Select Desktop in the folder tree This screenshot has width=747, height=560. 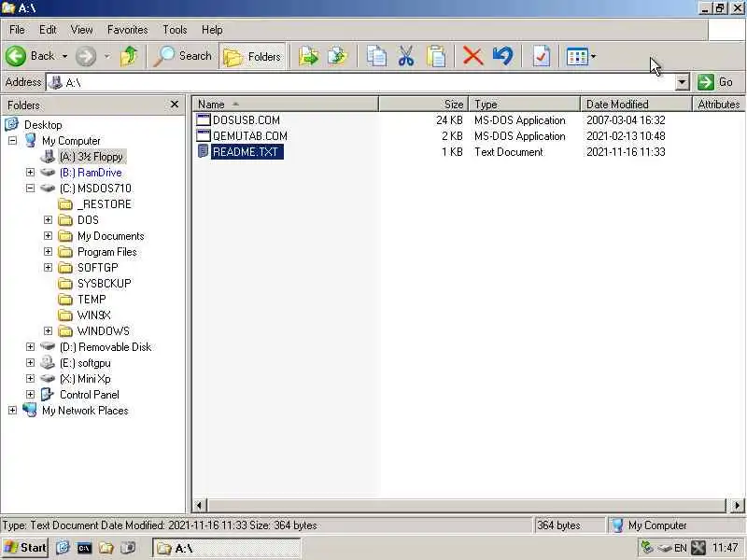43,125
